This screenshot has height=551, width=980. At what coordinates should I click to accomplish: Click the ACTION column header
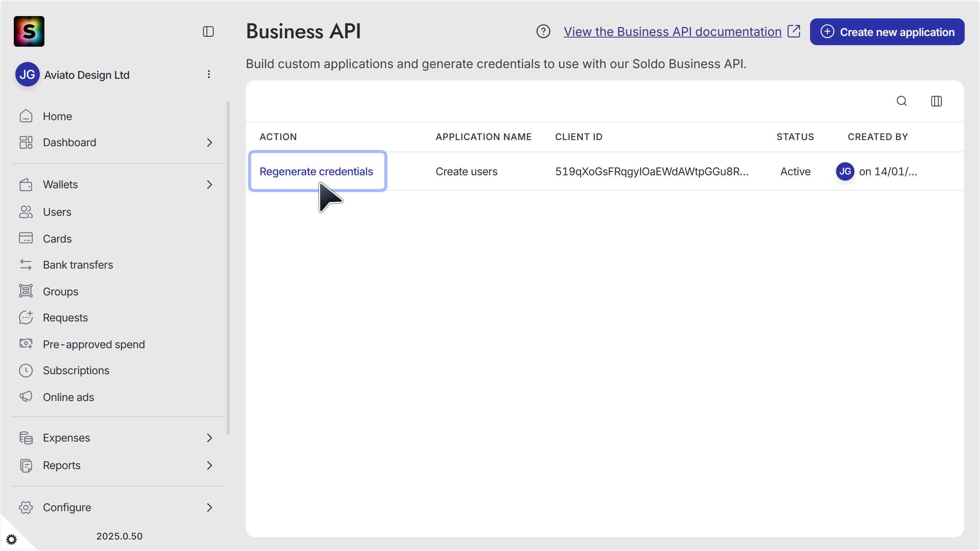point(278,137)
